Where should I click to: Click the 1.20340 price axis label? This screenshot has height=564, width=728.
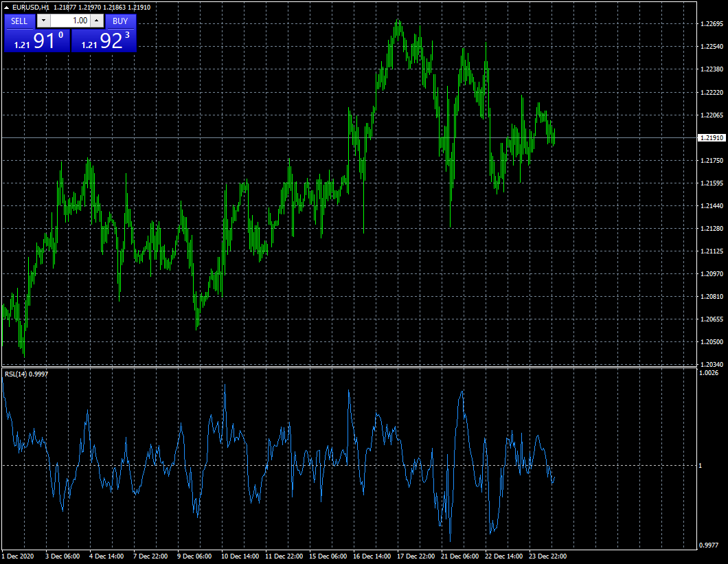tap(712, 365)
